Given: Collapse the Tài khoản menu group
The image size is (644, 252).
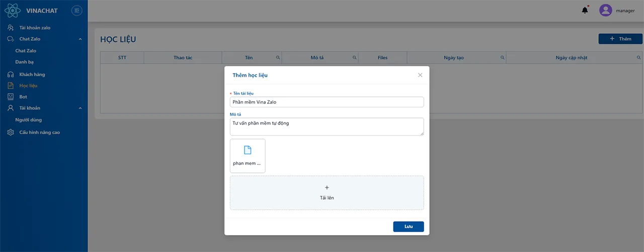Looking at the screenshot, I should click(80, 108).
